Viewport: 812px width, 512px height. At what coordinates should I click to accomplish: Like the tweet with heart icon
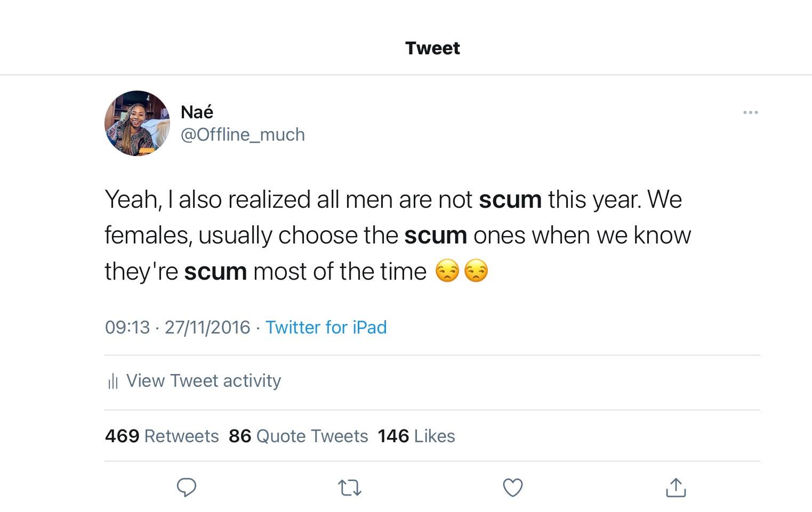coord(513,487)
